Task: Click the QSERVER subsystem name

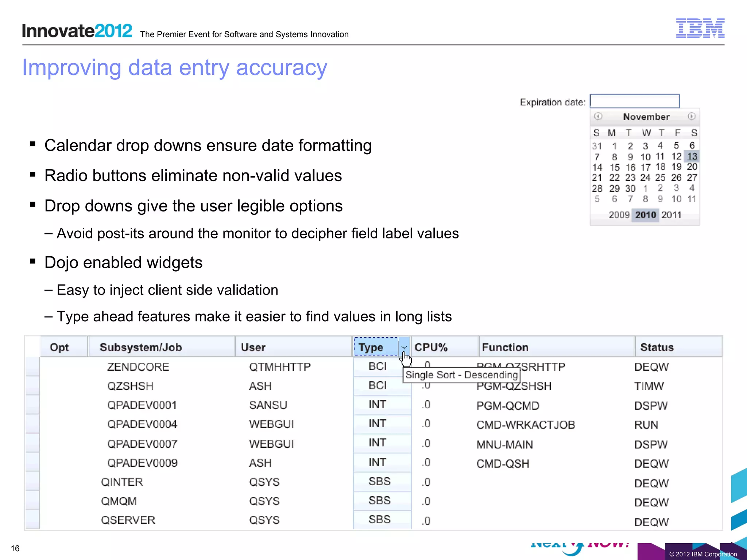Action: point(128,520)
